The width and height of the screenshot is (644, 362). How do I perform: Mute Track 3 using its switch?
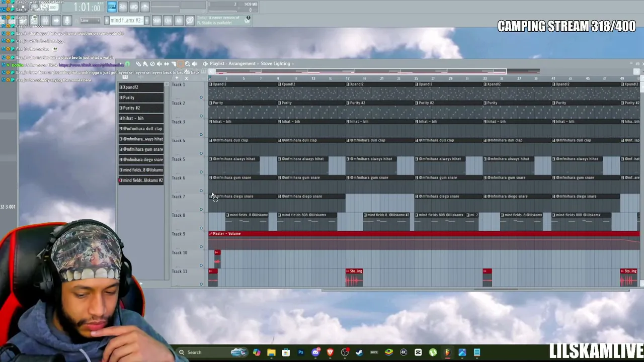(201, 135)
